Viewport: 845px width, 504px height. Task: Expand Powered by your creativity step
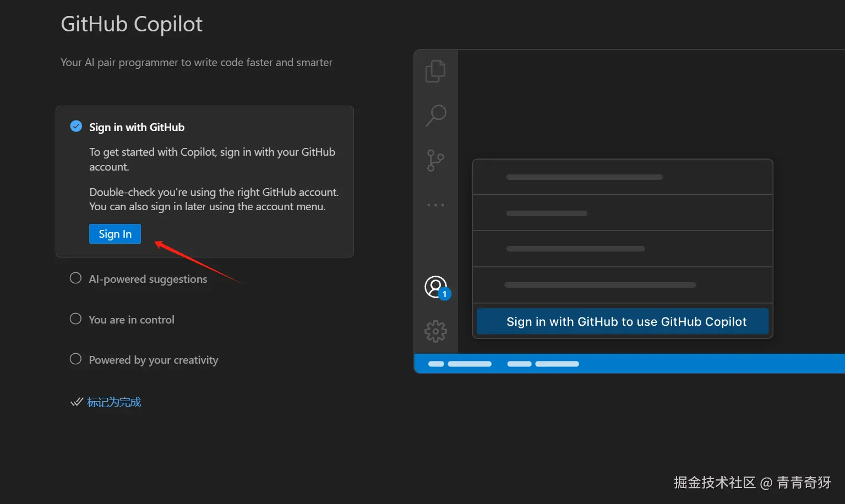coord(154,360)
